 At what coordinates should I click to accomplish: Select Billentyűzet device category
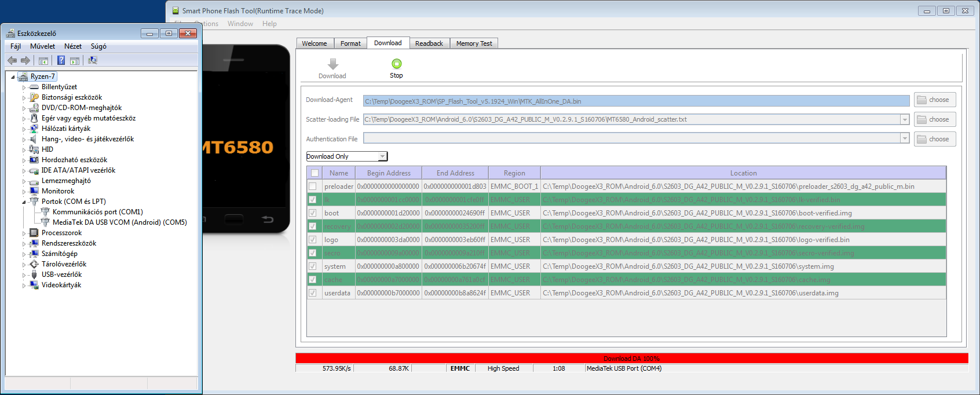pyautogui.click(x=59, y=87)
